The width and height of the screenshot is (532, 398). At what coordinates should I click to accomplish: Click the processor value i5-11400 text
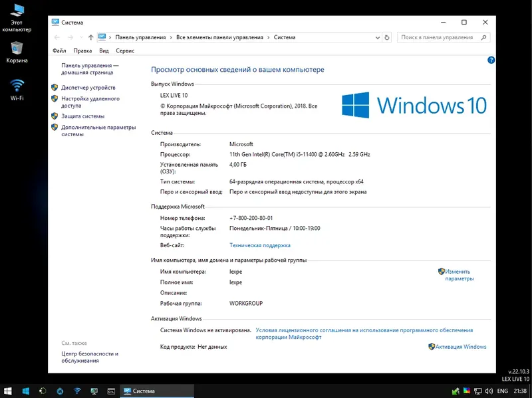click(300, 154)
